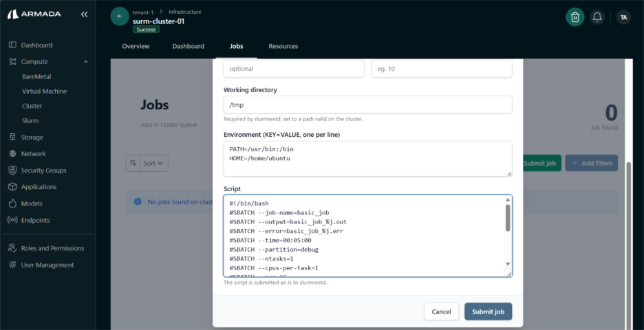Select Slurm in the sidebar

30,121
